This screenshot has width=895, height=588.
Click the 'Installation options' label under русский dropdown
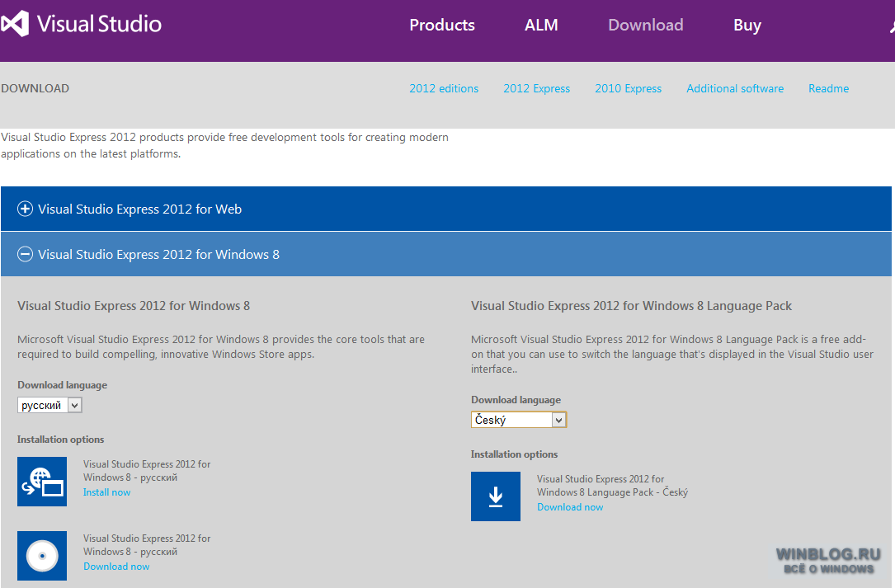tap(60, 440)
